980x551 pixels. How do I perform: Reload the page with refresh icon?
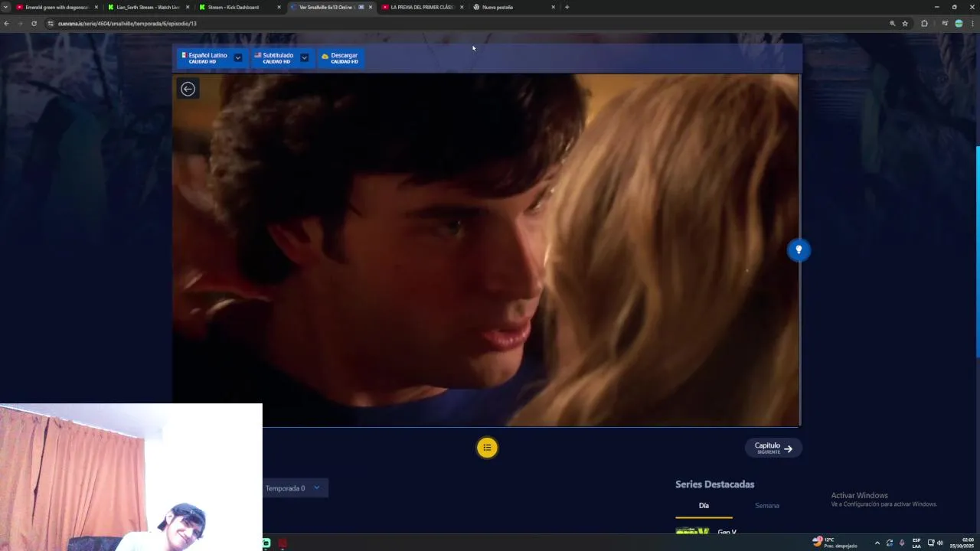[x=34, y=24]
